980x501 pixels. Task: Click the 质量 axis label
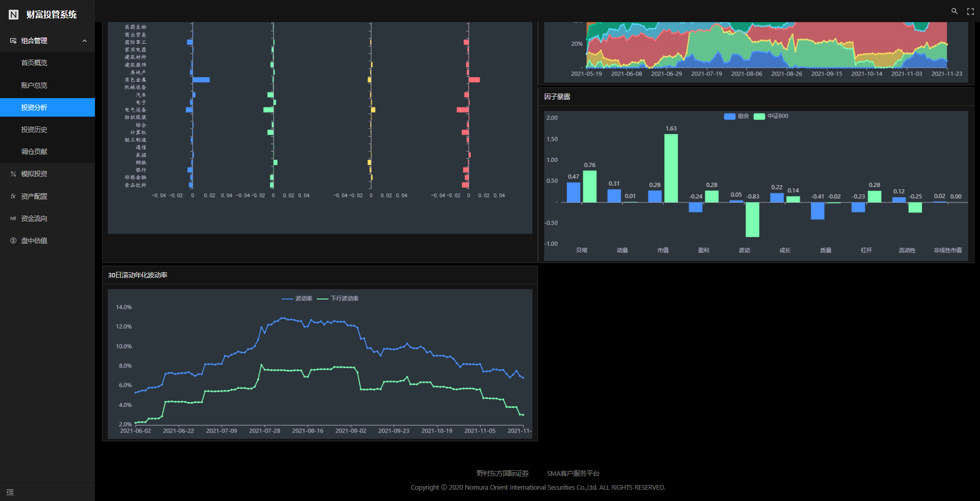click(825, 250)
